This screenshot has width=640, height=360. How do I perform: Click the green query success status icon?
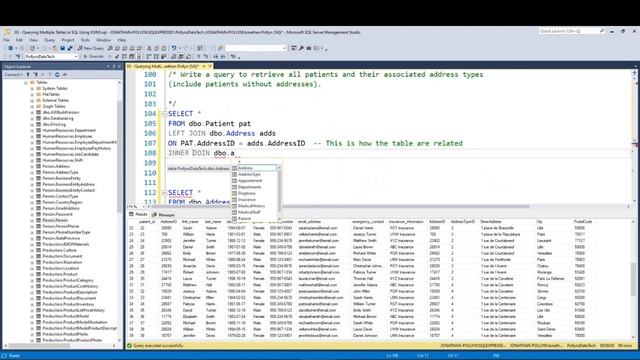[129, 346]
